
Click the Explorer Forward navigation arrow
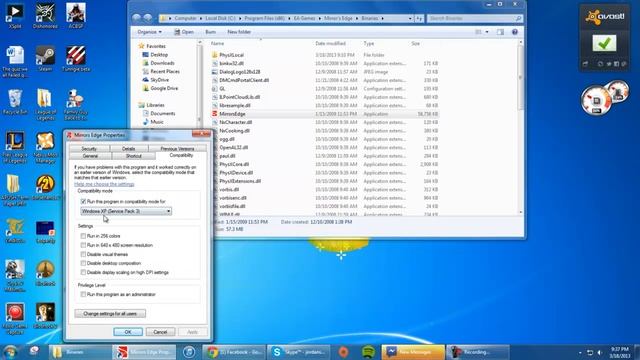coord(148,18)
